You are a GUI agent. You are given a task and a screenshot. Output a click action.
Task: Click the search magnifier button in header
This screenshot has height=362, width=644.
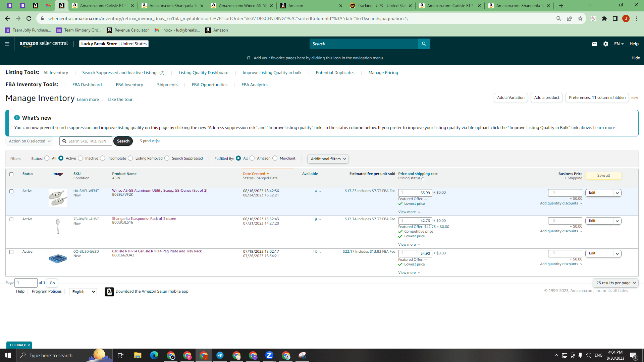424,44
